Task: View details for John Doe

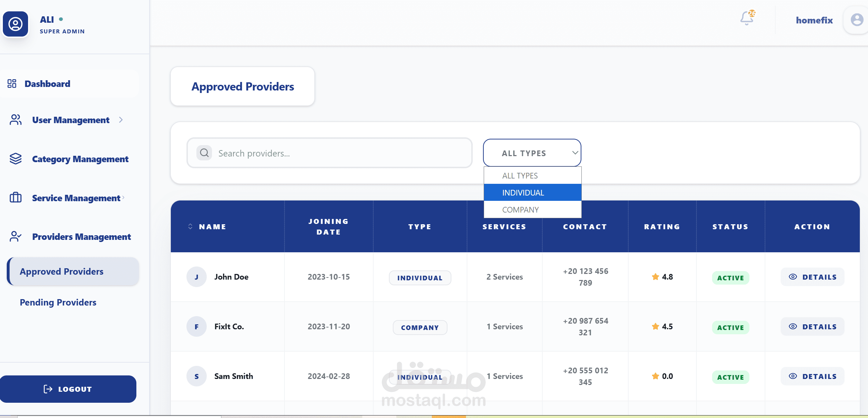Action: click(812, 277)
